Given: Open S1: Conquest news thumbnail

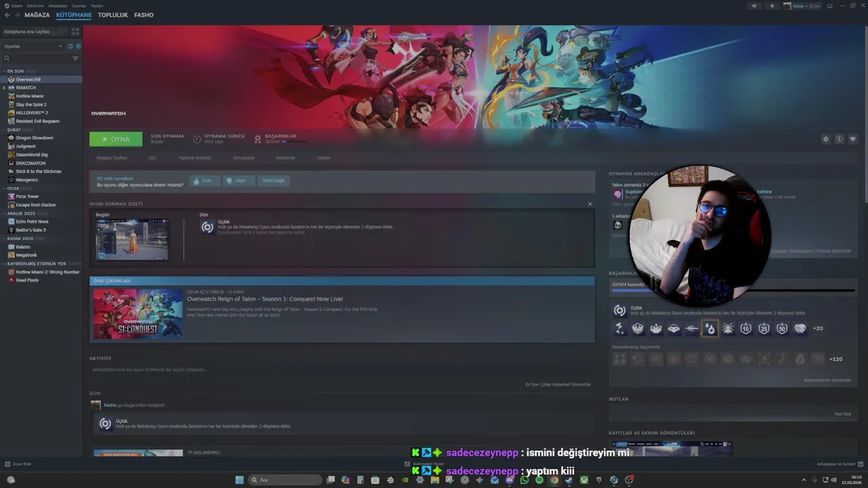Looking at the screenshot, I should [x=138, y=314].
